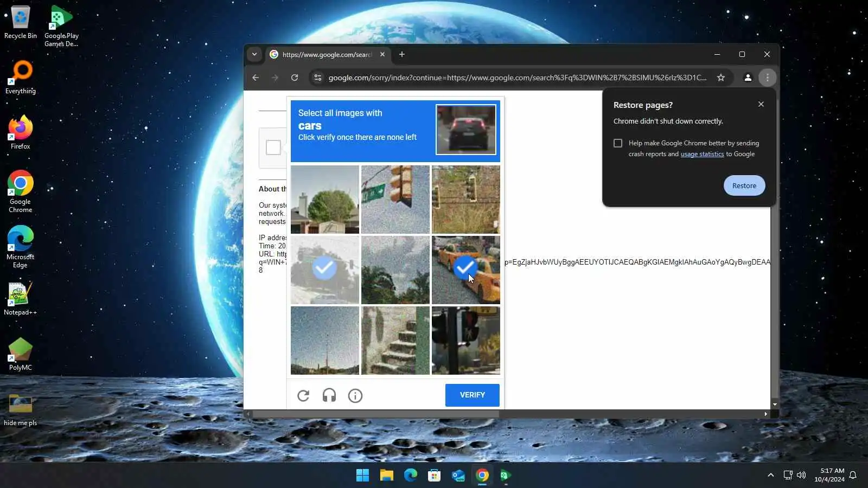Enable sending crash reports checkbox
The width and height of the screenshot is (868, 488).
coord(618,143)
